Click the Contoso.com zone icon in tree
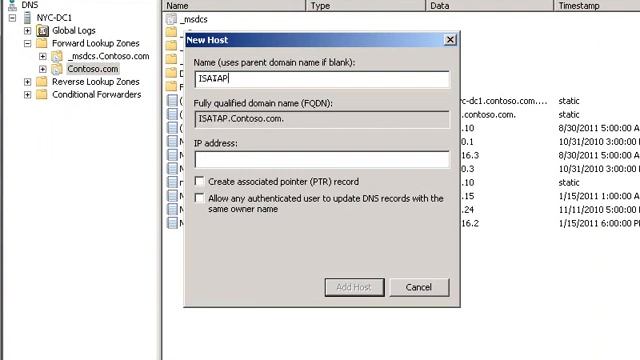 (x=57, y=69)
